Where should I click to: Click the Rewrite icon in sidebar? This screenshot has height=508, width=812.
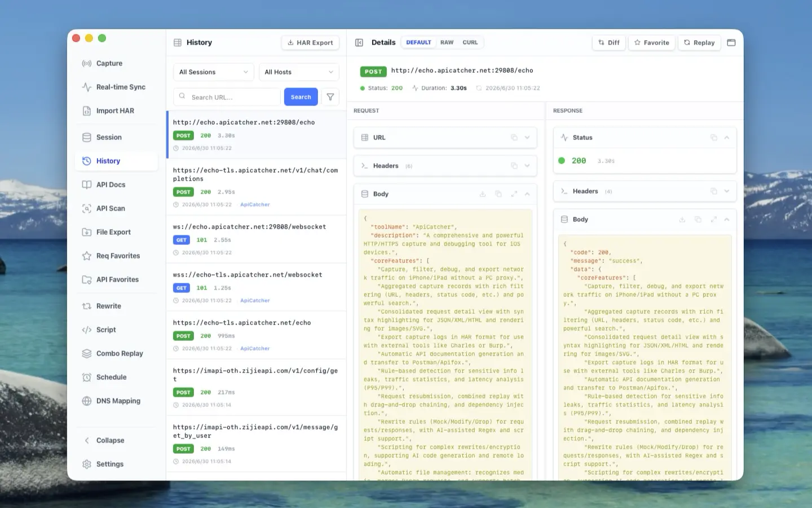click(87, 306)
